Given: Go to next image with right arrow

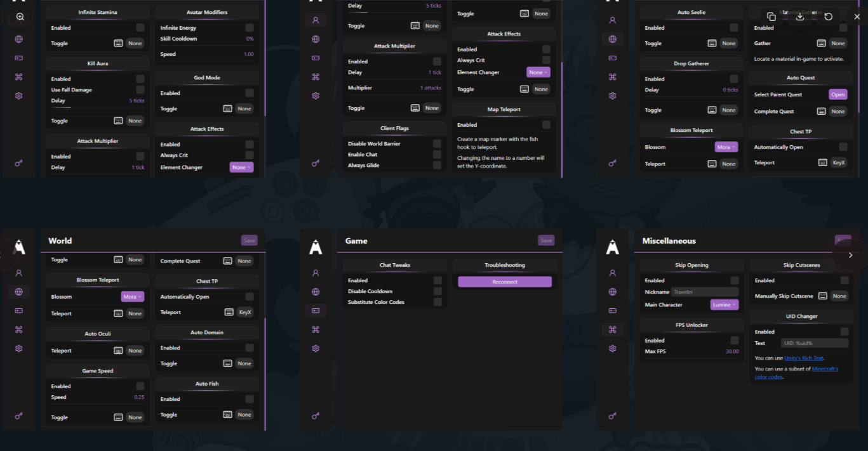Looking at the screenshot, I should tap(850, 255).
